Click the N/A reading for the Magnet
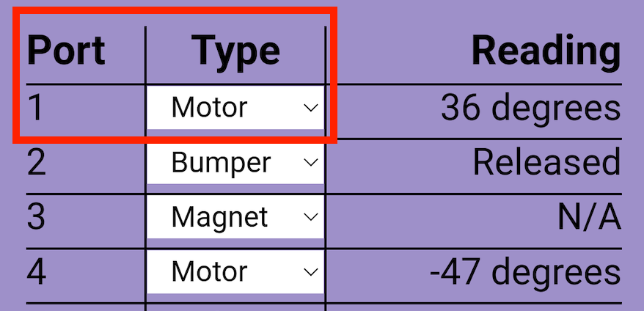Image resolution: width=644 pixels, height=311 pixels. pyautogui.click(x=589, y=218)
